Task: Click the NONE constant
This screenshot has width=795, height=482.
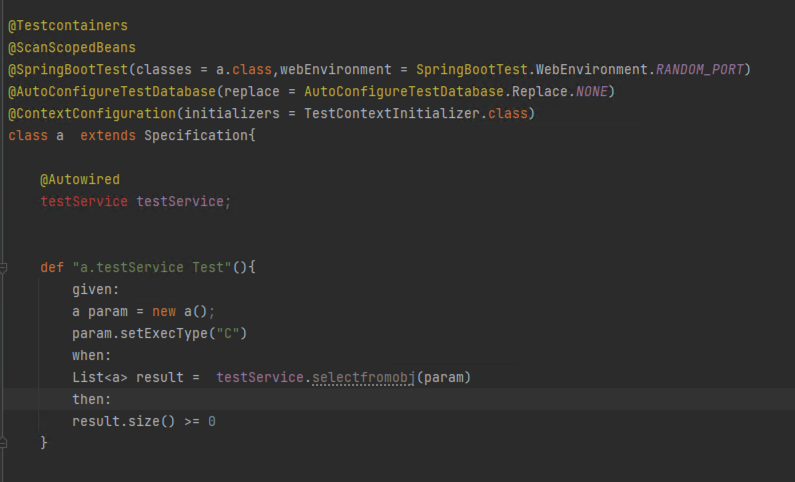Action: click(592, 92)
